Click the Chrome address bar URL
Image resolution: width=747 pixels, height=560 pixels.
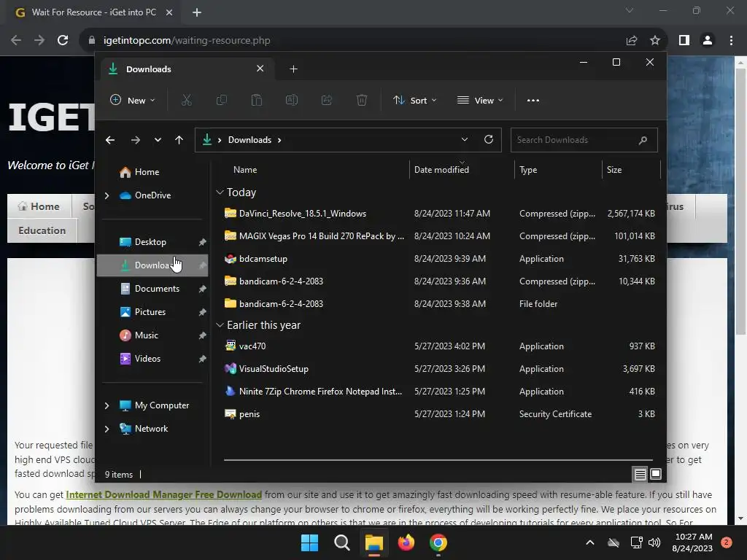click(x=187, y=41)
